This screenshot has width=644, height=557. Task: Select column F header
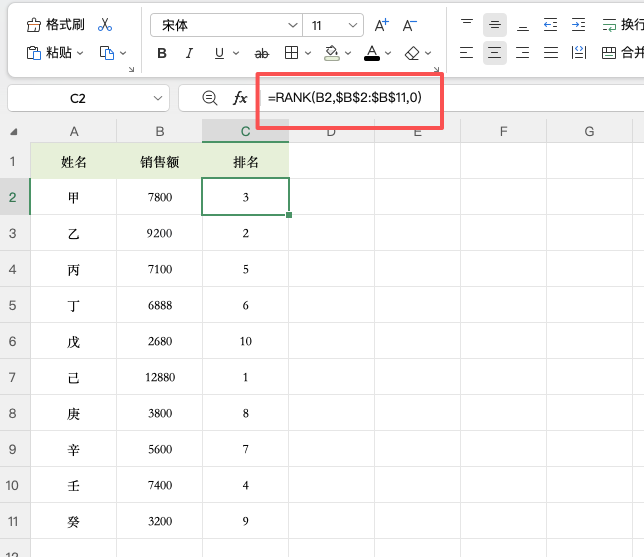(x=504, y=131)
